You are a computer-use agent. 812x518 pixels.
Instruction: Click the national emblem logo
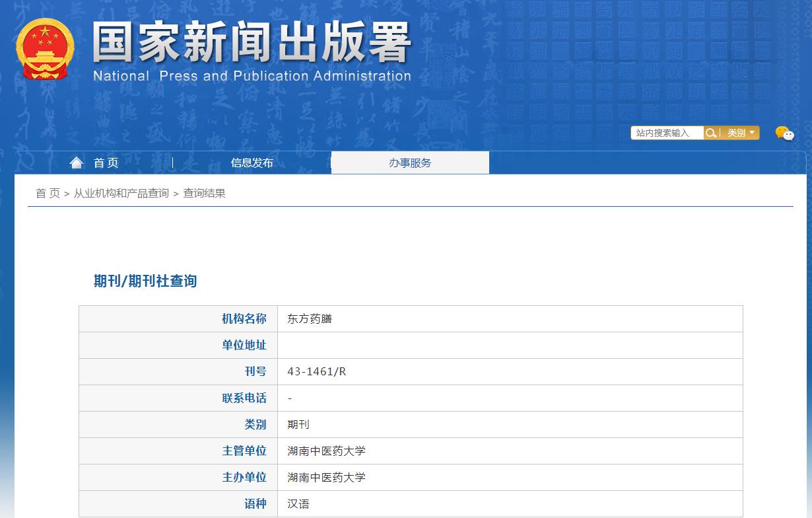(x=44, y=49)
